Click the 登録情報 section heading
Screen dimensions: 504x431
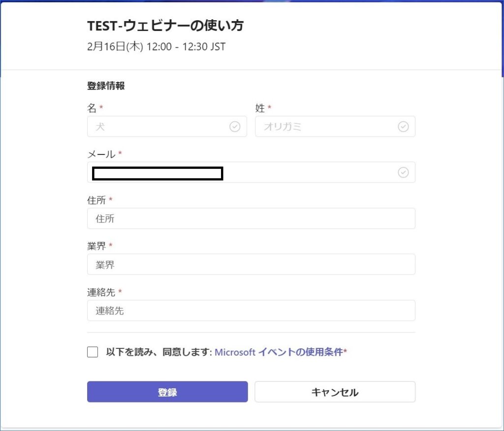click(106, 86)
